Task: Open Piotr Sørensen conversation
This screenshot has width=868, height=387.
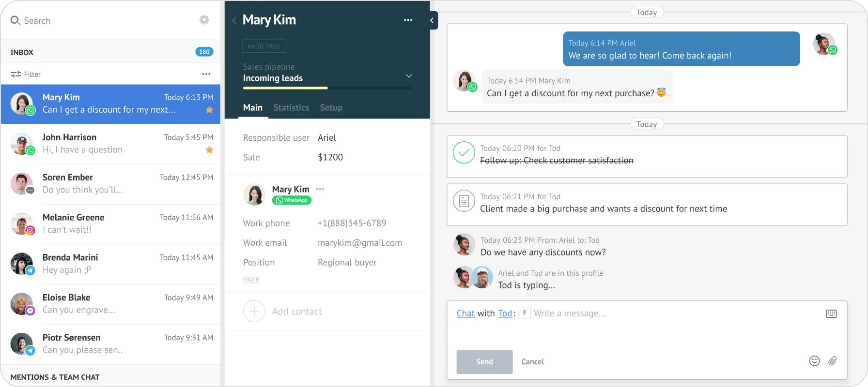Action: click(110, 344)
